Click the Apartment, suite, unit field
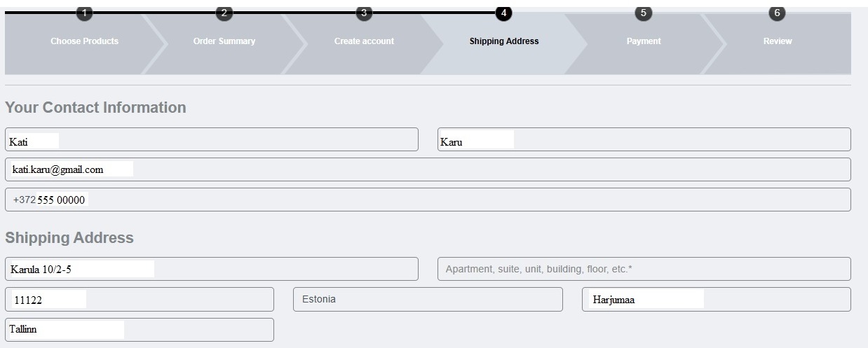Viewport: 868px width, 348px height. click(x=644, y=269)
